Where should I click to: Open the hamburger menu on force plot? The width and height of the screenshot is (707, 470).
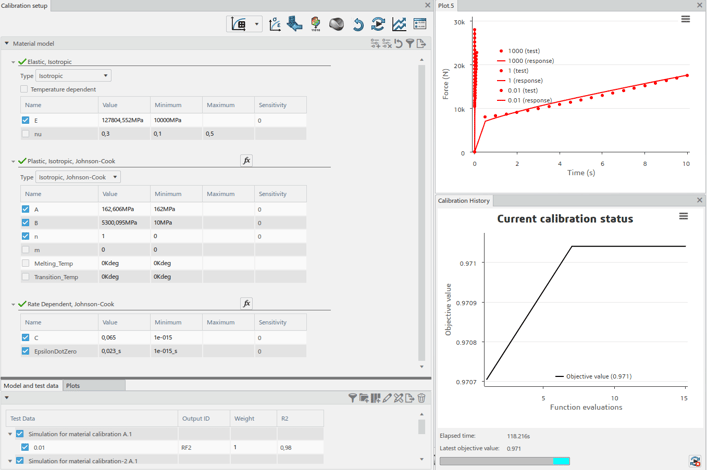(x=685, y=19)
